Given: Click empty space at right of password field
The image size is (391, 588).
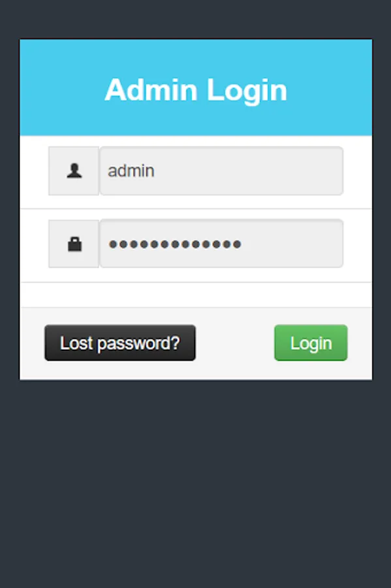Looking at the screenshot, I should pos(292,244).
